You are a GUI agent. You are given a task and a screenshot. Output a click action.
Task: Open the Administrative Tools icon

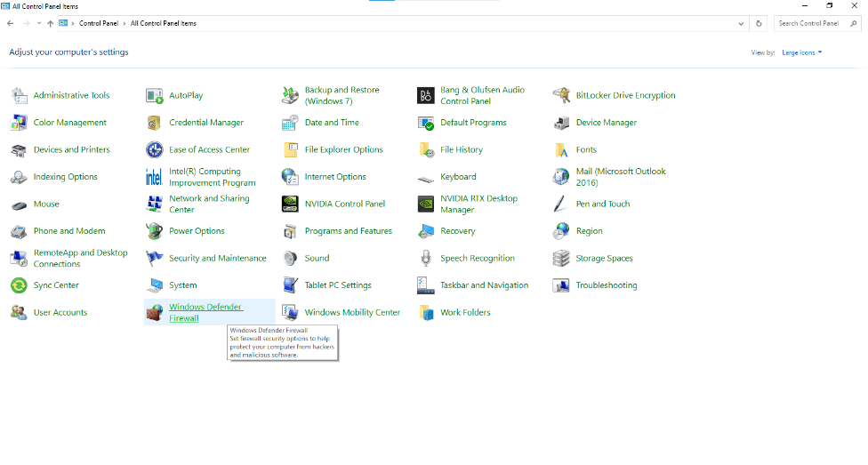click(x=19, y=95)
